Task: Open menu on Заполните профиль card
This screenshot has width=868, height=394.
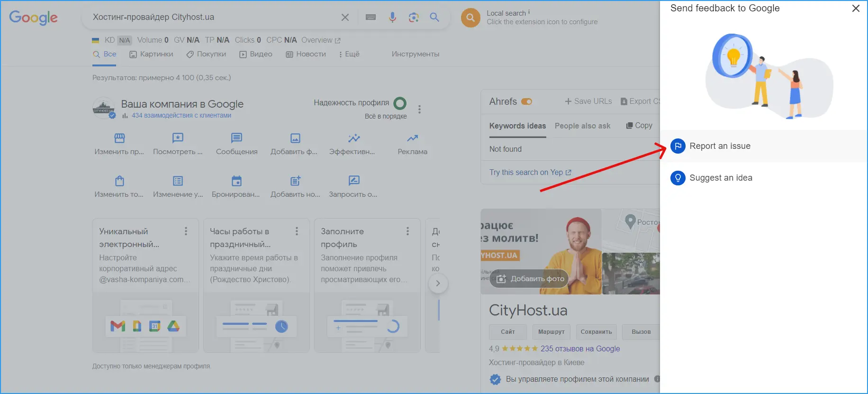Action: pyautogui.click(x=407, y=231)
